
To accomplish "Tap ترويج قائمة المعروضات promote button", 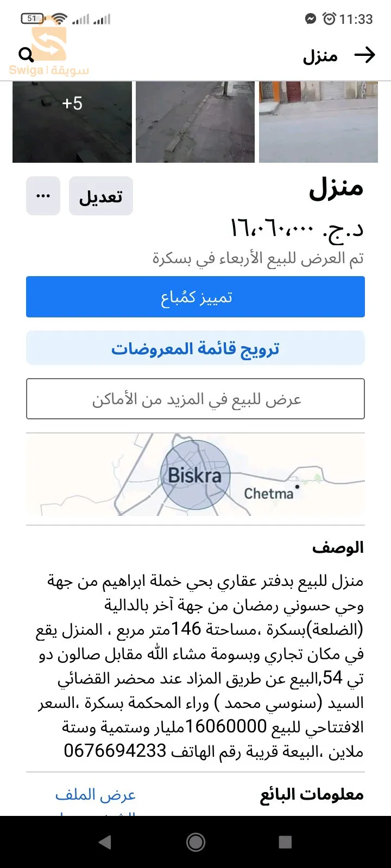I will [x=195, y=348].
